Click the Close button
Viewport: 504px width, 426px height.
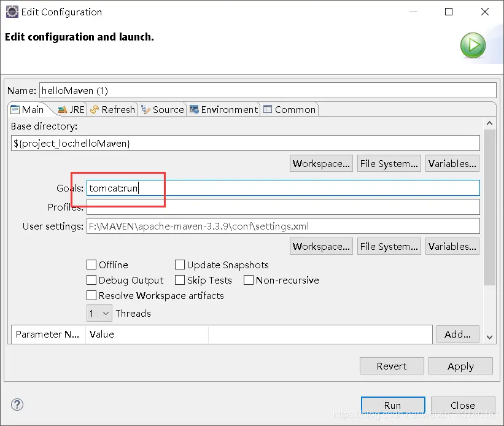[463, 405]
